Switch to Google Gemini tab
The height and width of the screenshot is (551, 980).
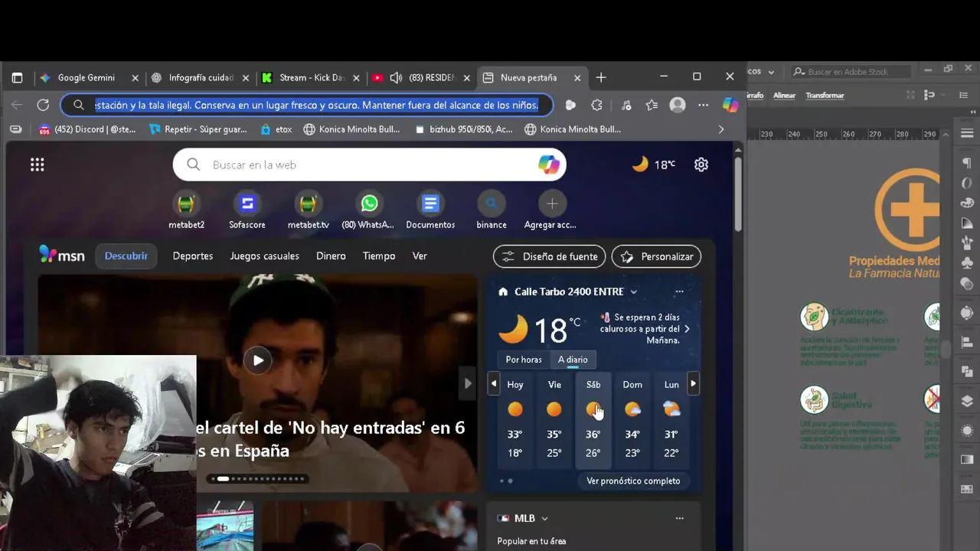tap(89, 77)
